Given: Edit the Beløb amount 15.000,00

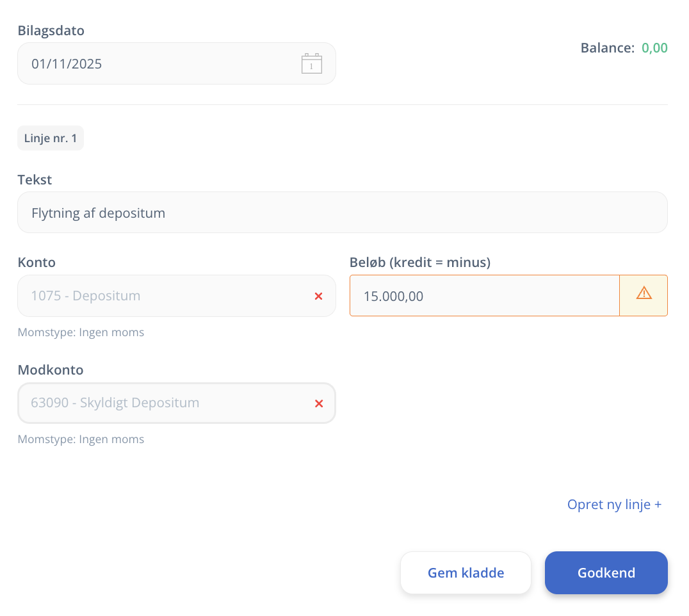Looking at the screenshot, I should 484,296.
